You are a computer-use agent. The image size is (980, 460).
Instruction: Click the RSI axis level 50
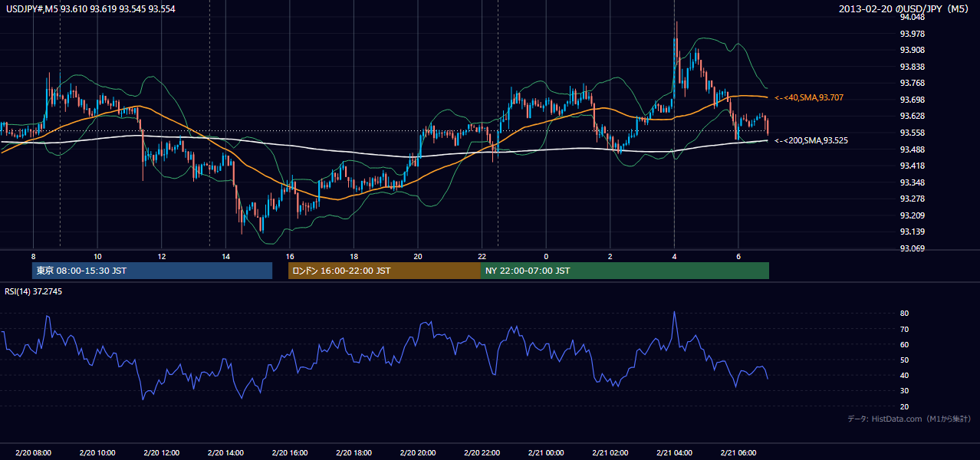[x=905, y=360]
